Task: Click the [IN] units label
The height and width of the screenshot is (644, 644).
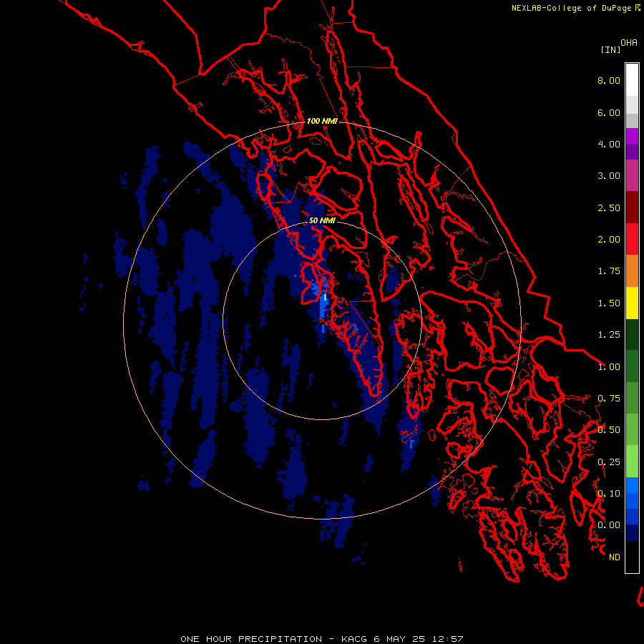Action: 610,49
